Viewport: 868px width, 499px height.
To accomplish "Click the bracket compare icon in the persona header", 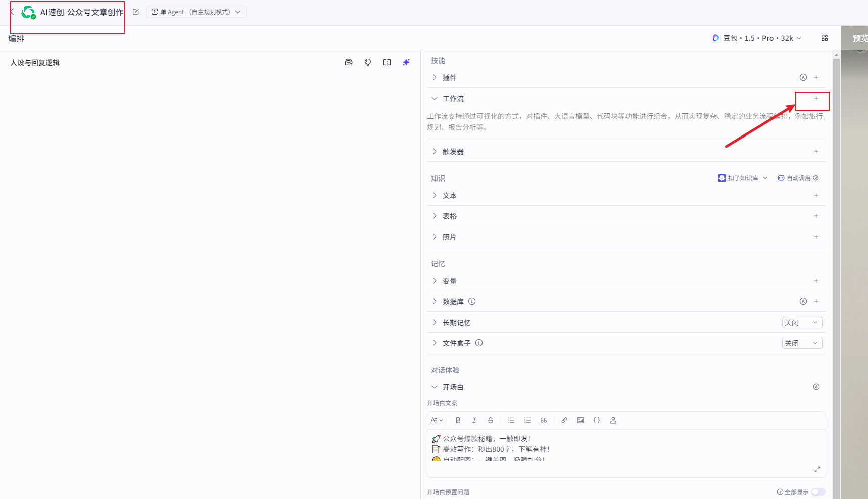I will 387,62.
